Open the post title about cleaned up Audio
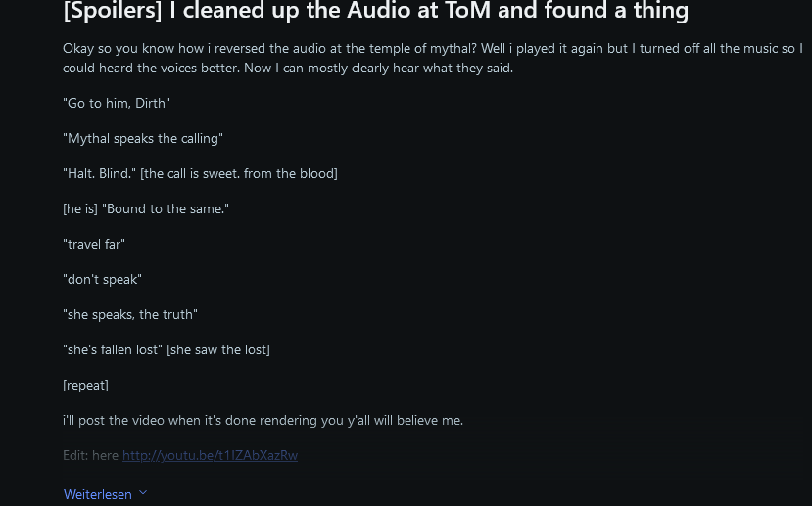Image resolution: width=812 pixels, height=506 pixels. coord(375,11)
